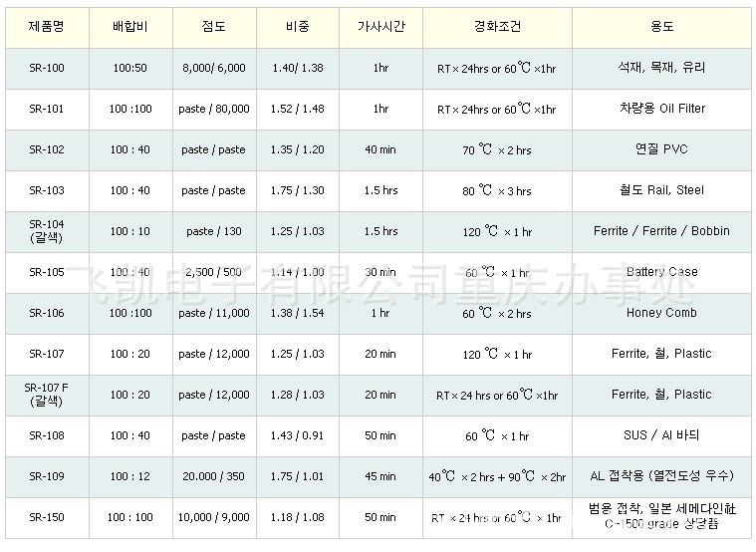Click the '1.43 / 0.91' specific gravity cell
Viewport: 756px width, 552px height.
pyautogui.click(x=298, y=435)
